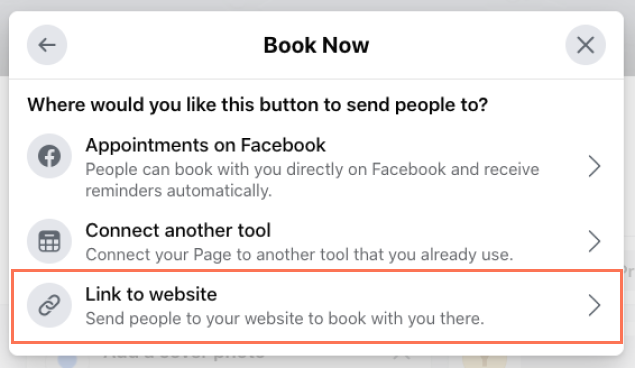This screenshot has width=635, height=368.
Task: Open chevron beside Appointments on Facebook
Action: pyautogui.click(x=594, y=166)
